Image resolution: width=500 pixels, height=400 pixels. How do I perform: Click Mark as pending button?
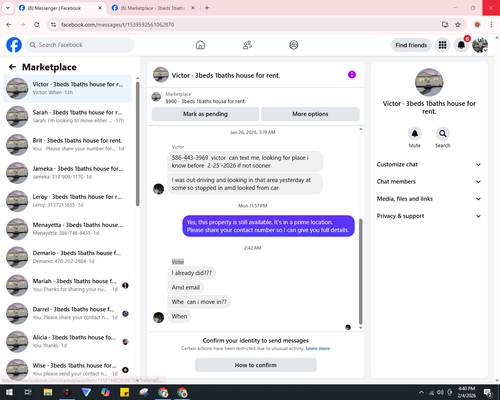(x=205, y=114)
